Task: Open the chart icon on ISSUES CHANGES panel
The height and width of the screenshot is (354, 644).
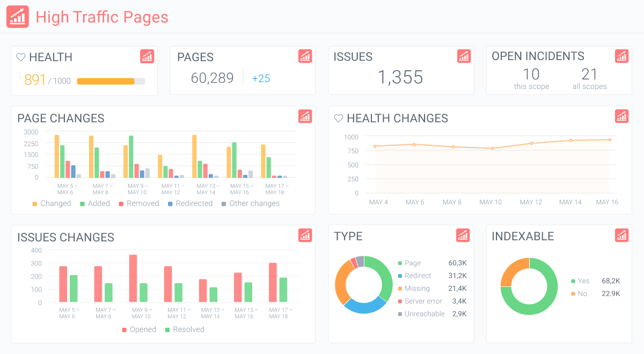Action: click(305, 235)
